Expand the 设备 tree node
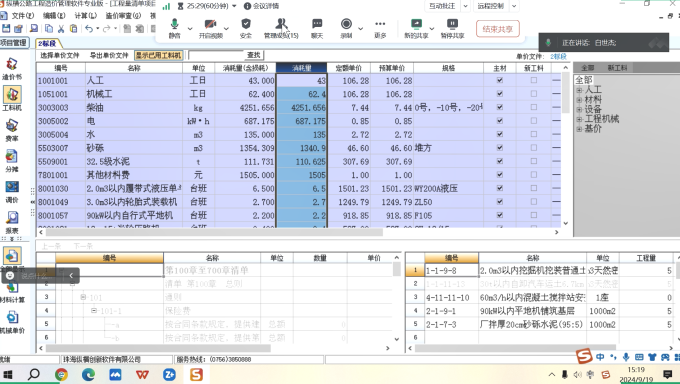 coord(579,109)
